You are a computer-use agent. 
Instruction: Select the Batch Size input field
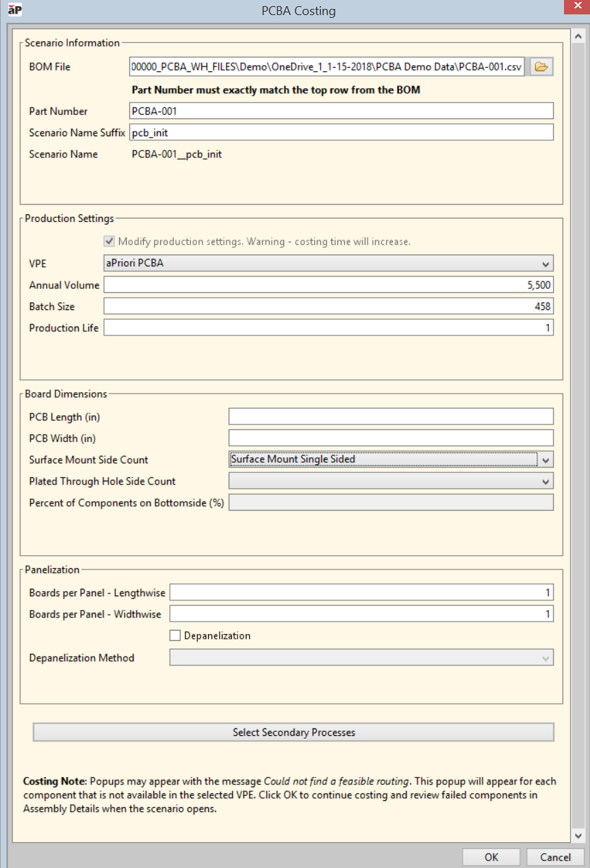pos(328,307)
